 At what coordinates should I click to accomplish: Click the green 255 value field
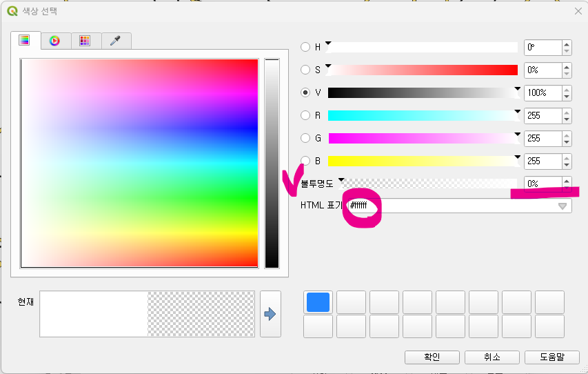(x=543, y=139)
